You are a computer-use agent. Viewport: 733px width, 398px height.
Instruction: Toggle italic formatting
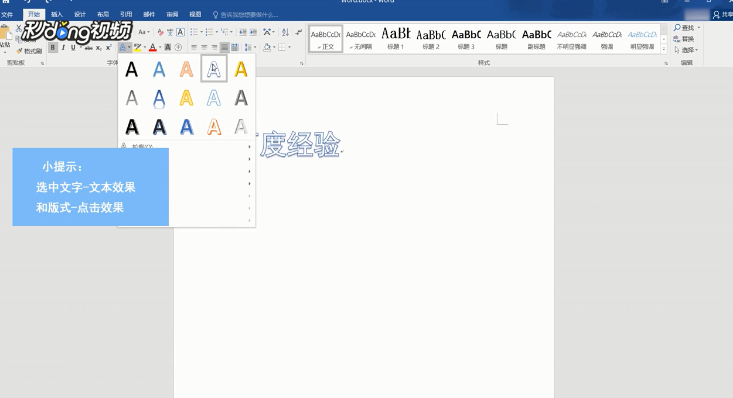coord(63,48)
